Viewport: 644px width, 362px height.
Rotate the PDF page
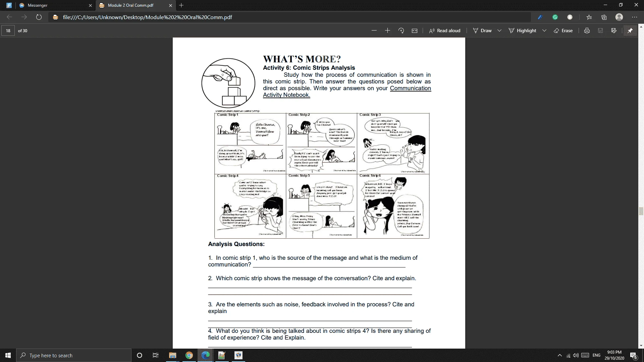(401, 31)
